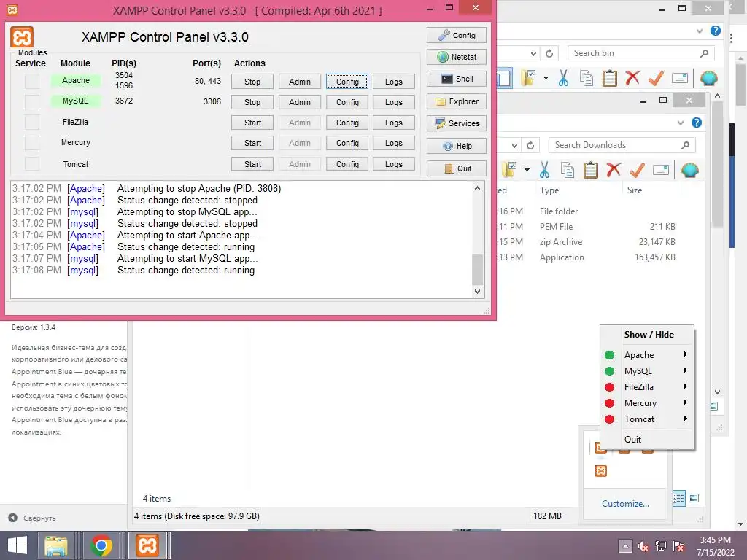Image resolution: width=747 pixels, height=560 pixels.
Task: Open Apache Admin
Action: (x=300, y=82)
